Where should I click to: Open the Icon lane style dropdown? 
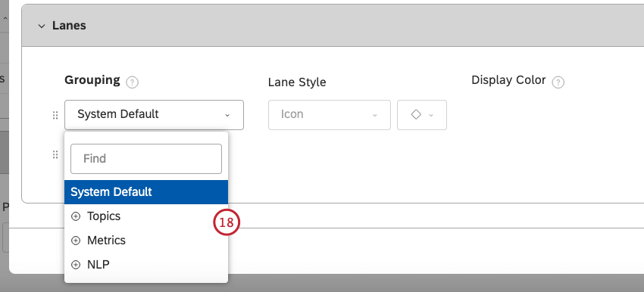click(x=330, y=115)
